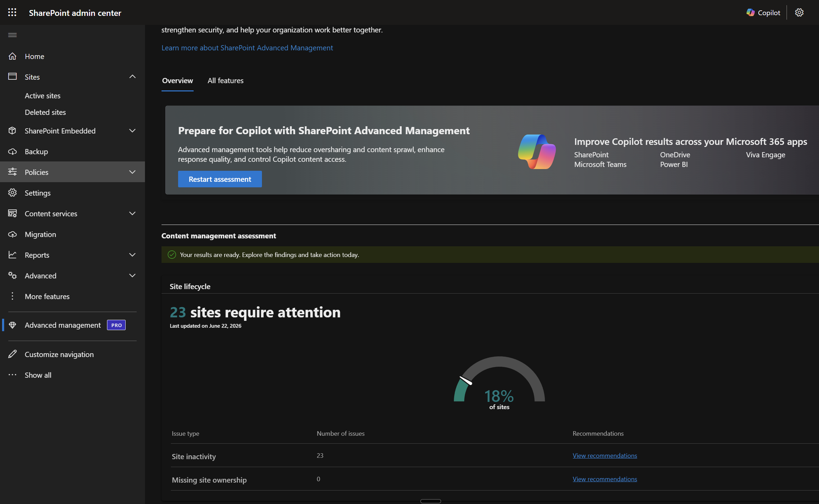Click the 'Recommendations' column header
This screenshot has width=819, height=504.
click(598, 433)
